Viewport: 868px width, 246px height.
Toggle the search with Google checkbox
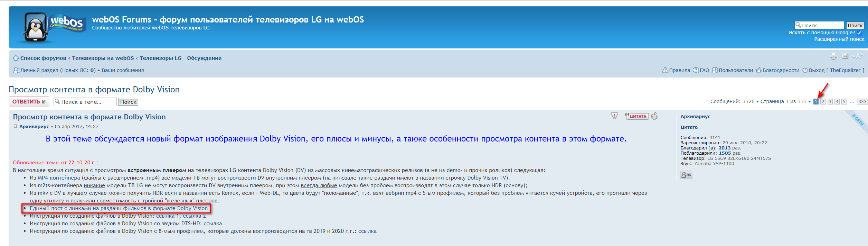pos(859,33)
